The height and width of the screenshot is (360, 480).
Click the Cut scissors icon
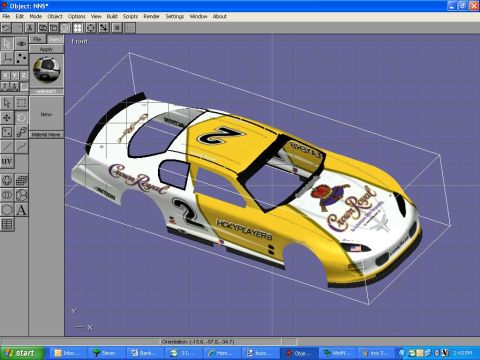[30, 28]
